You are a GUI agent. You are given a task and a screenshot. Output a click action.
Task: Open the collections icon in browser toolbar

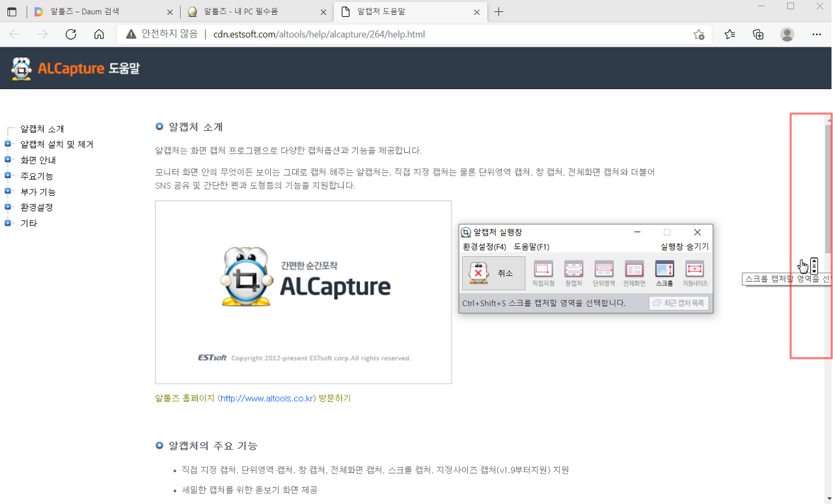point(758,34)
